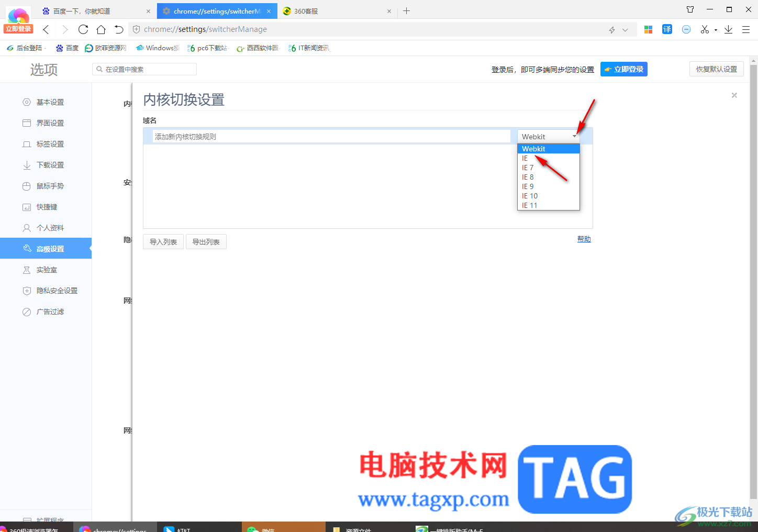Screen dimensions: 758x532
Task: Open the hamburger main menu
Action: click(746, 30)
